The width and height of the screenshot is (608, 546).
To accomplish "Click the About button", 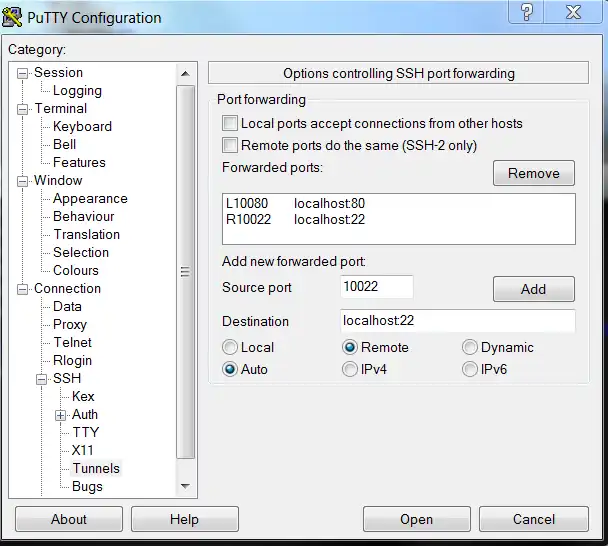I will click(69, 519).
